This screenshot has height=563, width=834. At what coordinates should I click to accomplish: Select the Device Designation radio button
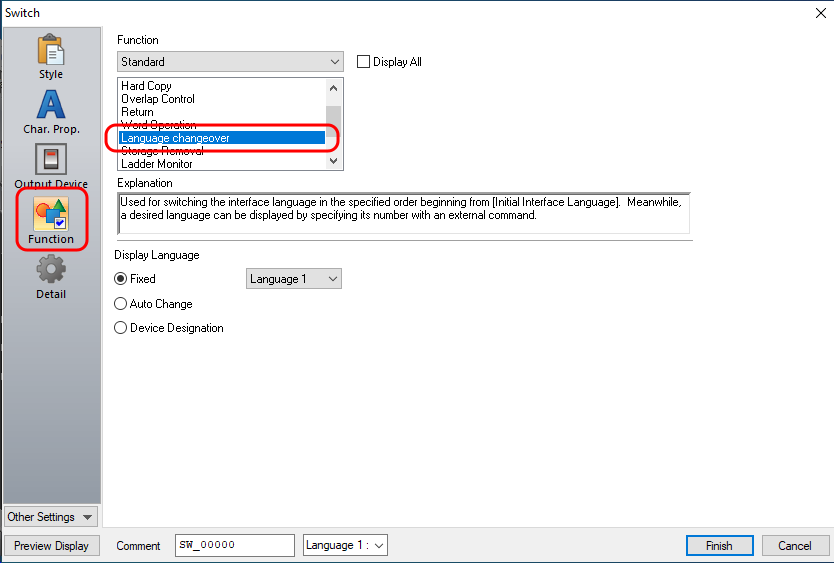click(121, 328)
